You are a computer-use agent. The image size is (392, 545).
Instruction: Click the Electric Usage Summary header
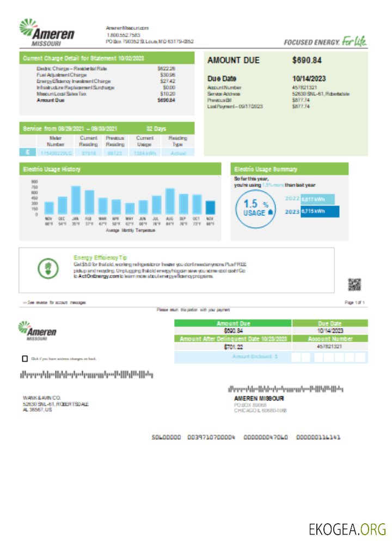tap(289, 169)
